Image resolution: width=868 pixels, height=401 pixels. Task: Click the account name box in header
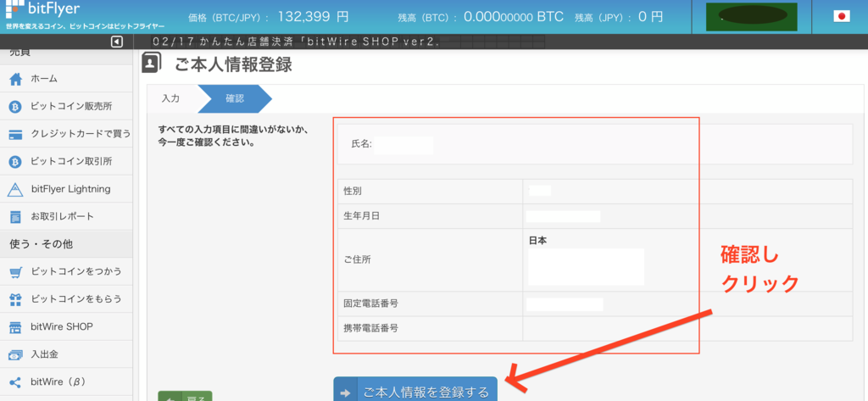click(752, 17)
